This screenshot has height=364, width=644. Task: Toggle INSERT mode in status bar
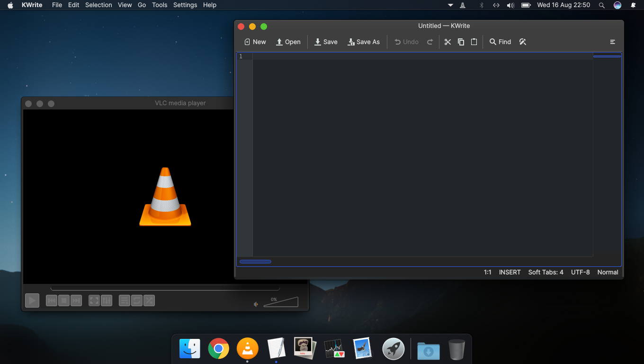tap(510, 272)
